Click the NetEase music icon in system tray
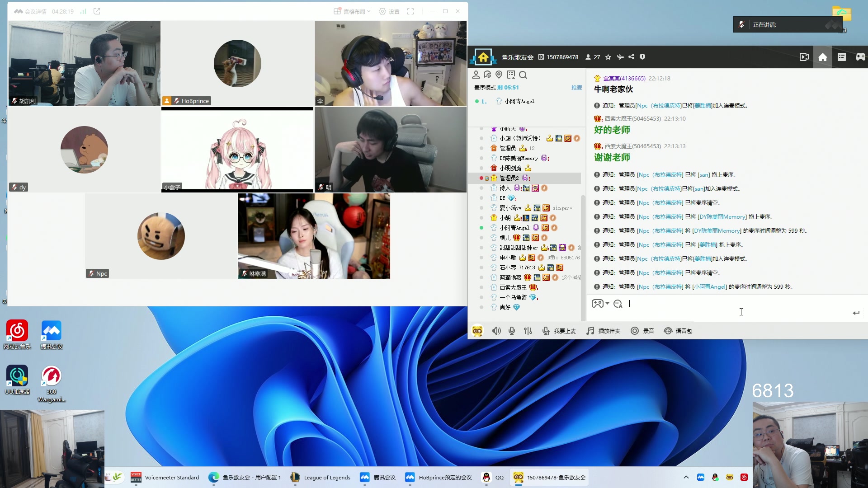This screenshot has height=488, width=868. [744, 477]
